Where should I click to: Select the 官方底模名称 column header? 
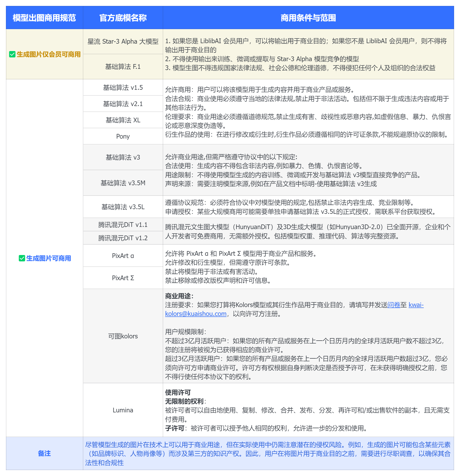tap(123, 18)
